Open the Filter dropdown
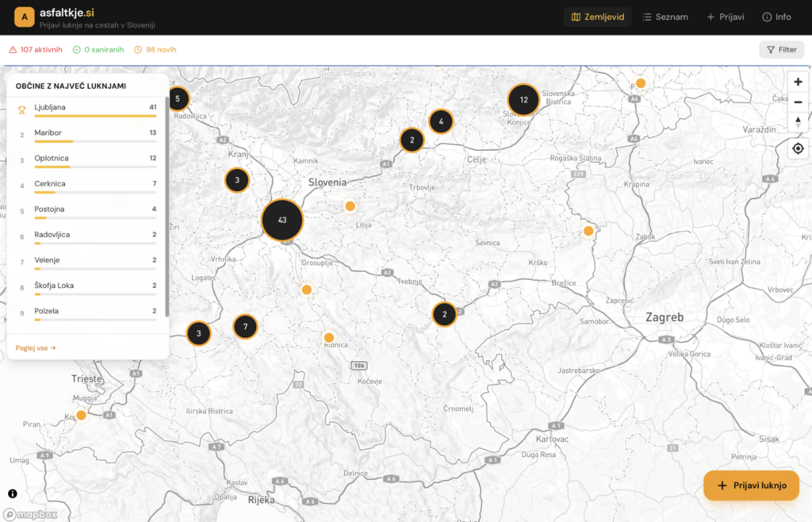Screen dimensions: 812x522 [x=781, y=50]
